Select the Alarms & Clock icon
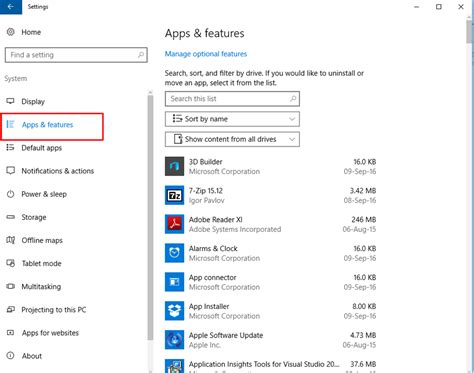The width and height of the screenshot is (474, 373). pos(174,253)
